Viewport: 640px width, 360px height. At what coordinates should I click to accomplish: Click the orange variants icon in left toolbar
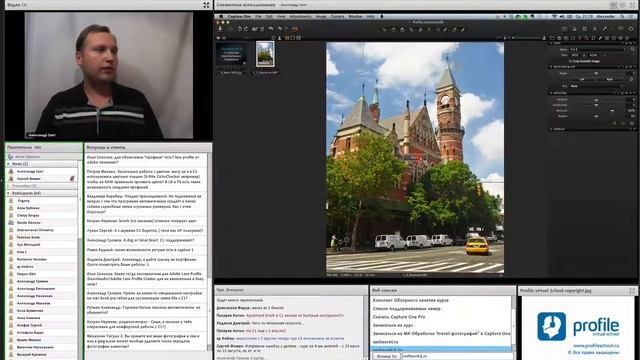[295, 29]
